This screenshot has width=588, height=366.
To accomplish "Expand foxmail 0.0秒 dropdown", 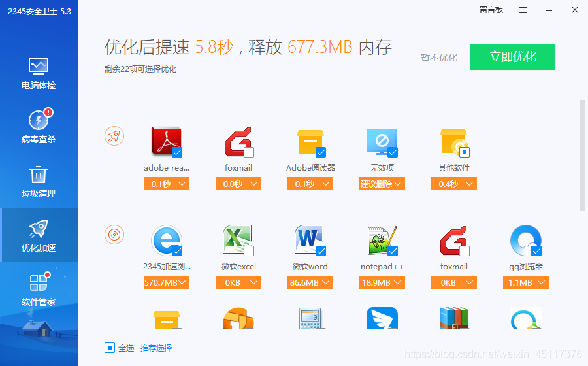I will pyautogui.click(x=238, y=184).
